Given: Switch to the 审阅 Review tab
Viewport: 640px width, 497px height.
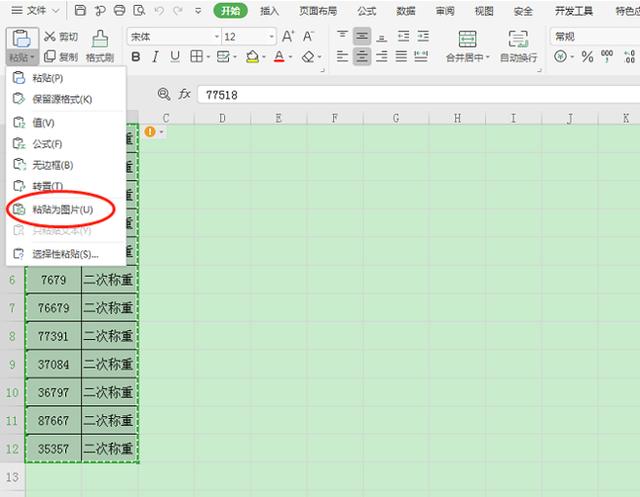Looking at the screenshot, I should pos(445,11).
